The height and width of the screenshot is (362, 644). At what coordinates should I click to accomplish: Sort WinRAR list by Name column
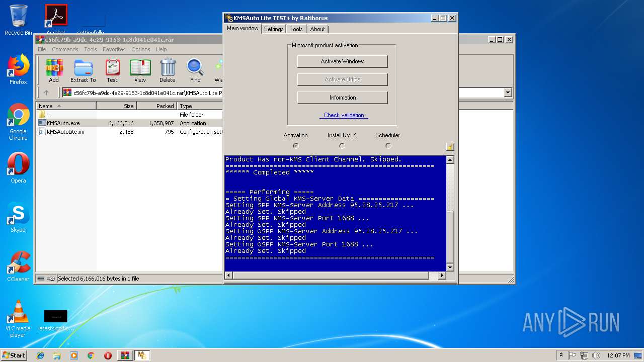point(66,106)
